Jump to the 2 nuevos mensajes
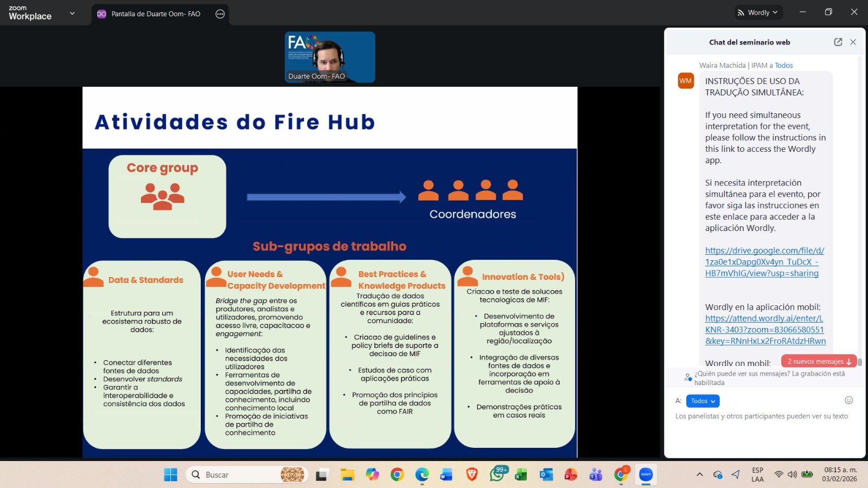Screen dimensions: 868x488 pyautogui.click(x=819, y=361)
